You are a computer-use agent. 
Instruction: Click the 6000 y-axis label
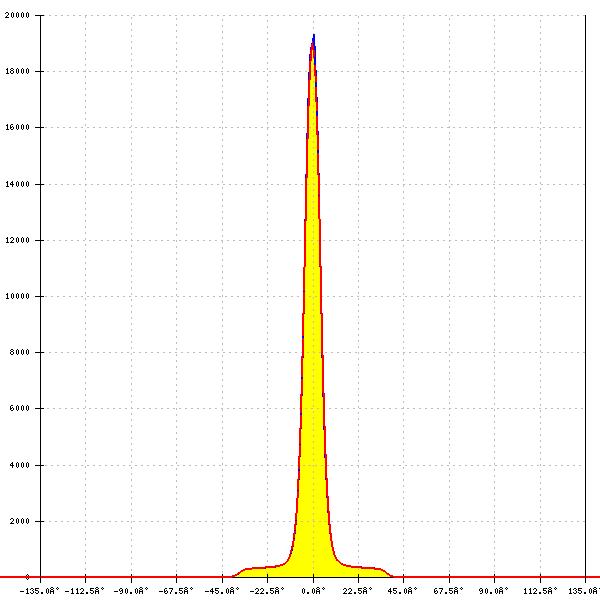pos(20,408)
